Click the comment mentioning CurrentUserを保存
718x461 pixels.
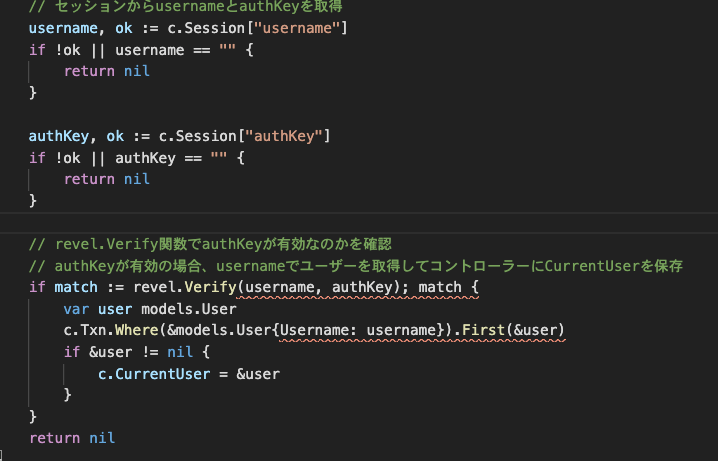pos(355,266)
